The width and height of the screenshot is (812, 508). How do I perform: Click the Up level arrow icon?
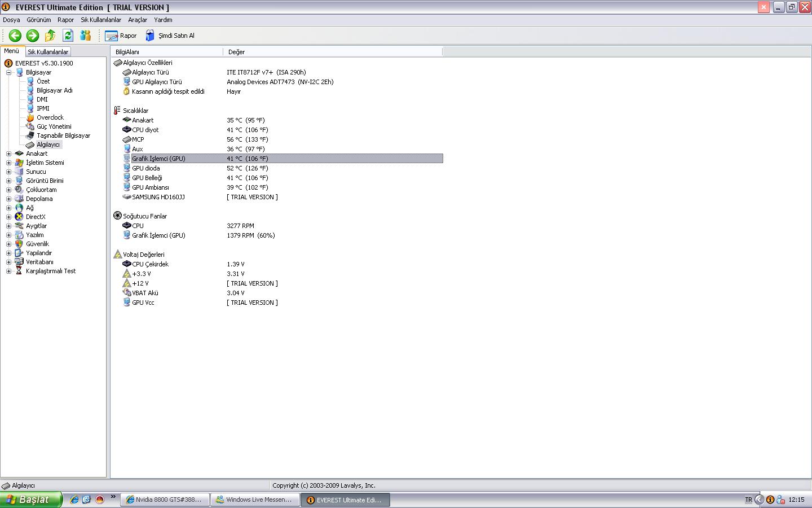click(x=50, y=36)
